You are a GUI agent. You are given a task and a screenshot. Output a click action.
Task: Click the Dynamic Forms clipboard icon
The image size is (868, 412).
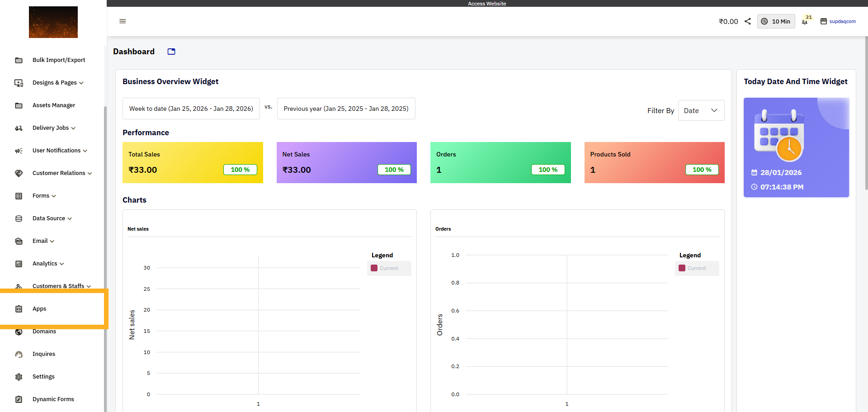(19, 399)
